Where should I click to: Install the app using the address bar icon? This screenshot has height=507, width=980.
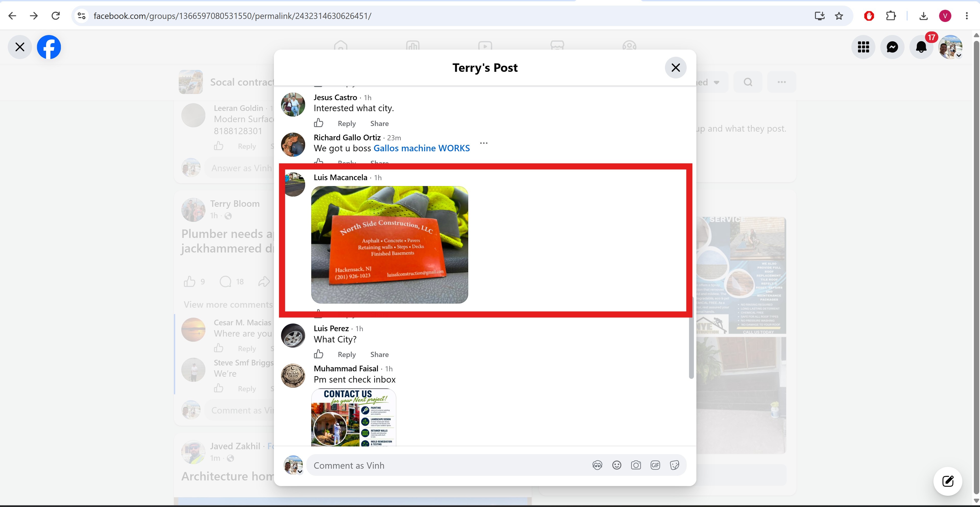[819, 16]
